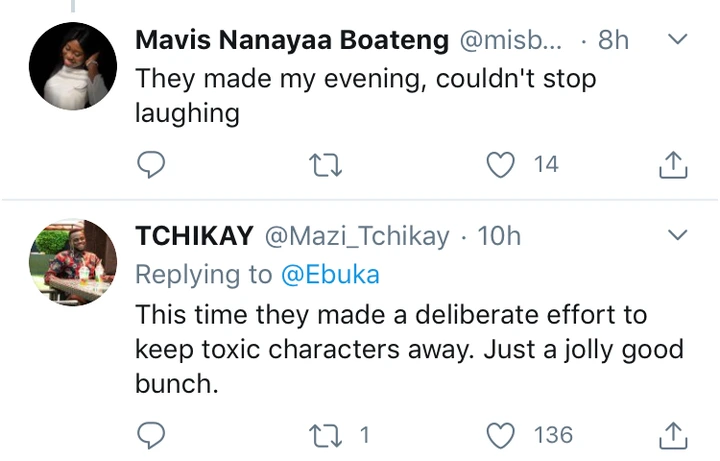This screenshot has height=461, width=720.
Task: Click the 8h timestamp
Action: [613, 41]
